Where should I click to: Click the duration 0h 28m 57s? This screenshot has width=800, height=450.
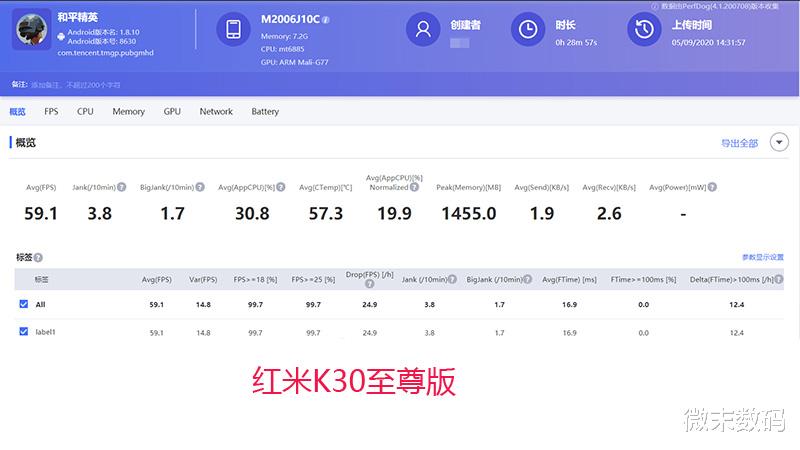[576, 42]
